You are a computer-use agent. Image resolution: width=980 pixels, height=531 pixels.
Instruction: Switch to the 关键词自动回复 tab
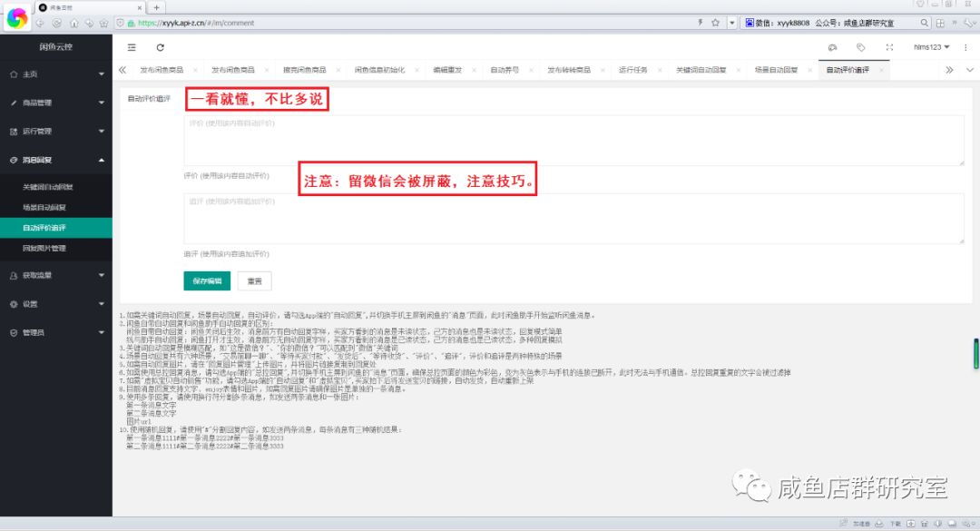(701, 70)
